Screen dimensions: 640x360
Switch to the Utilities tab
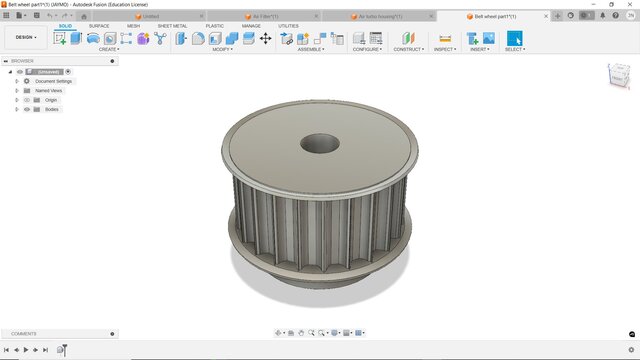(289, 26)
